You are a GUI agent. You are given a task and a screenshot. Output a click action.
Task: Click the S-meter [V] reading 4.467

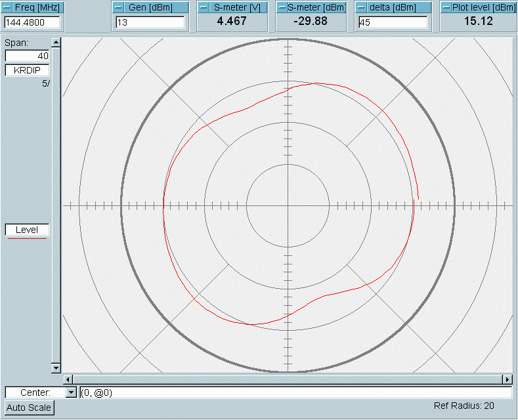[232, 21]
